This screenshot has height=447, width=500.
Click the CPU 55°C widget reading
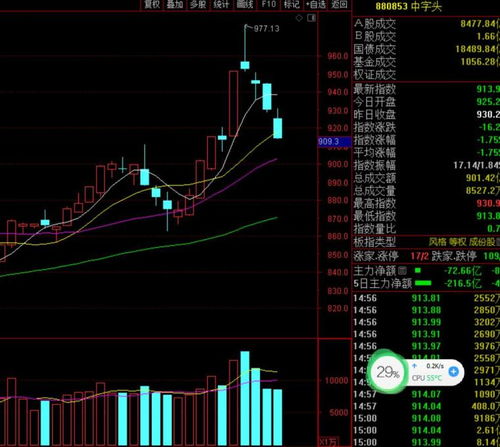point(427,378)
